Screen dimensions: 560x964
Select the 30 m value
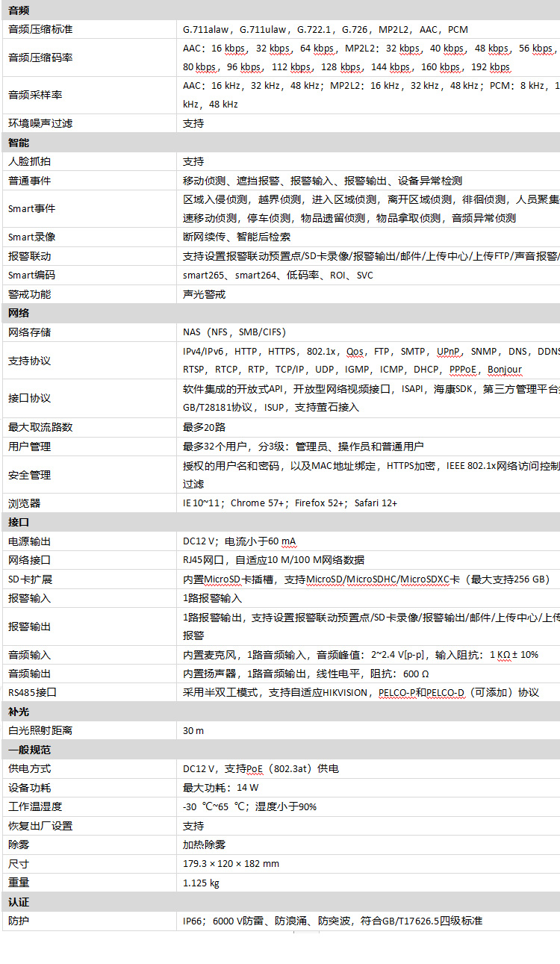click(x=193, y=730)
